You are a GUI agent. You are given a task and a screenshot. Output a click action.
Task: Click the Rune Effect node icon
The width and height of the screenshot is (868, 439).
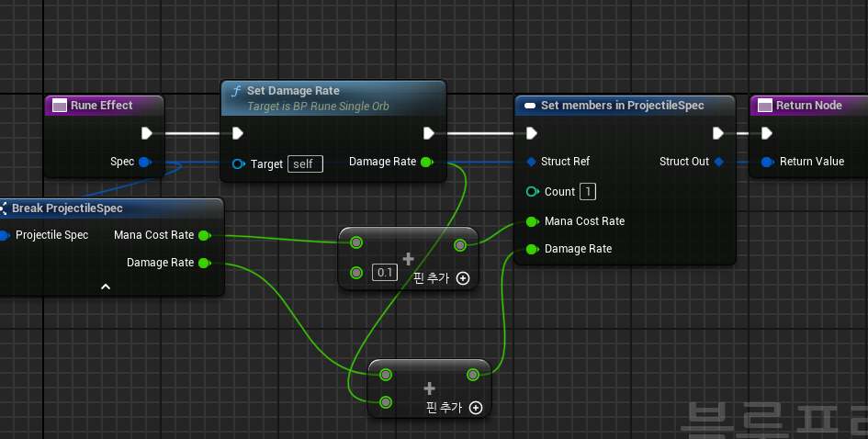pyautogui.click(x=59, y=106)
